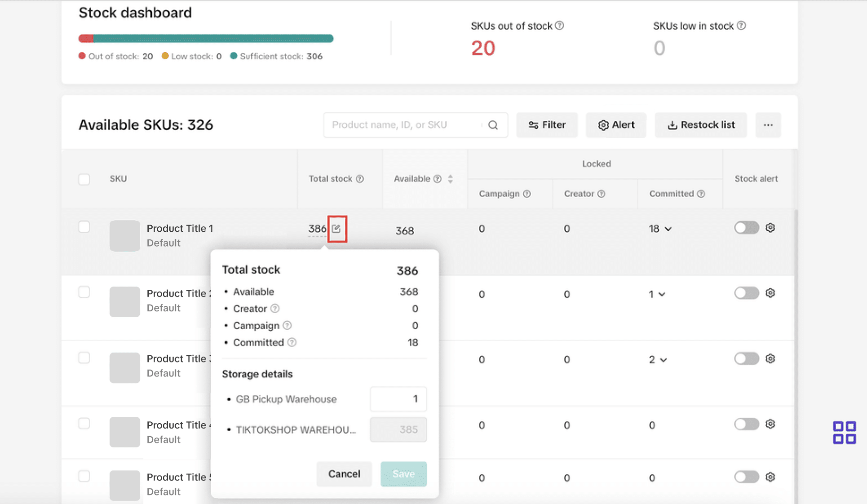
Task: Open the three-dots more options menu
Action: pos(768,125)
